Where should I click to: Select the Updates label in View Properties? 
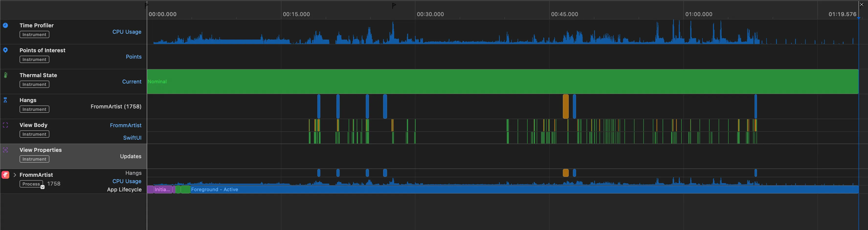coord(131,156)
